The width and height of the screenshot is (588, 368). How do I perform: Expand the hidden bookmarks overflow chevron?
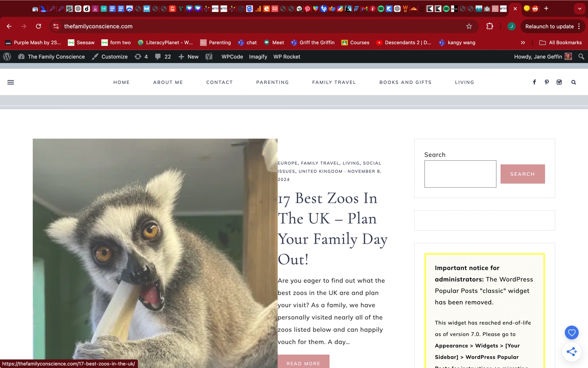click(523, 43)
